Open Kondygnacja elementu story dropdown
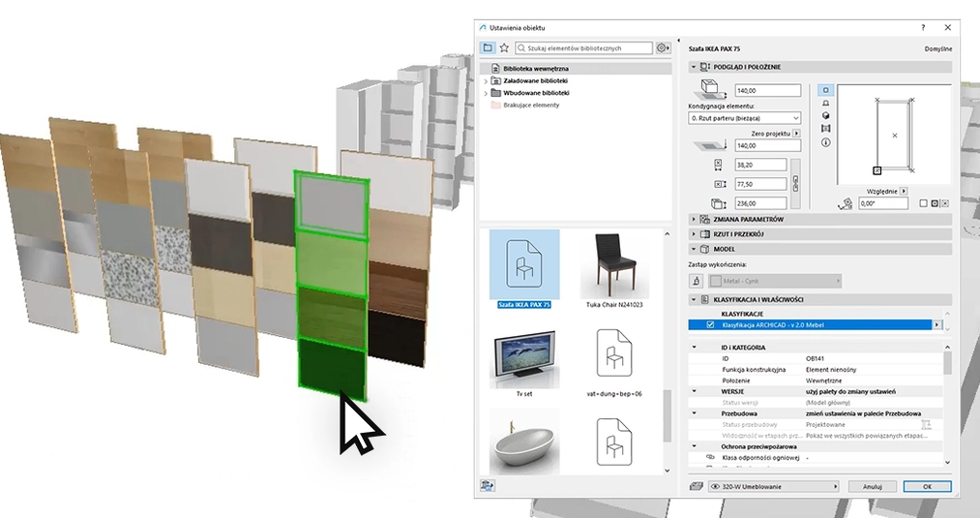This screenshot has width=980, height=518. tap(745, 117)
